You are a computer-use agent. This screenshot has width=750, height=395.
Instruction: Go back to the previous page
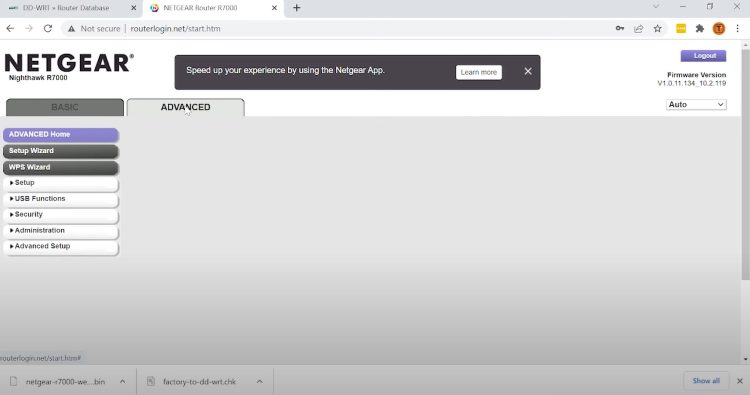pos(10,29)
